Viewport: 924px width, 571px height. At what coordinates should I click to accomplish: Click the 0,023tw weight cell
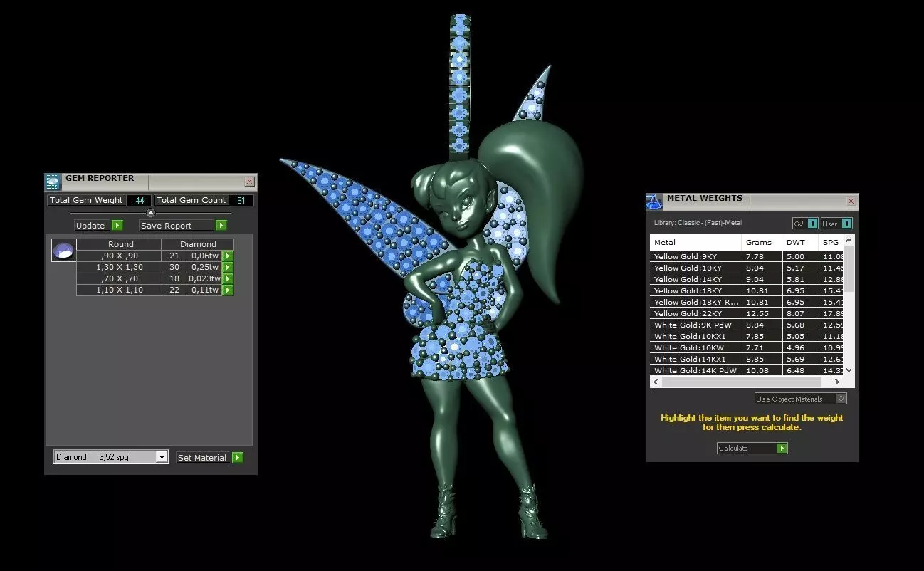tap(204, 278)
